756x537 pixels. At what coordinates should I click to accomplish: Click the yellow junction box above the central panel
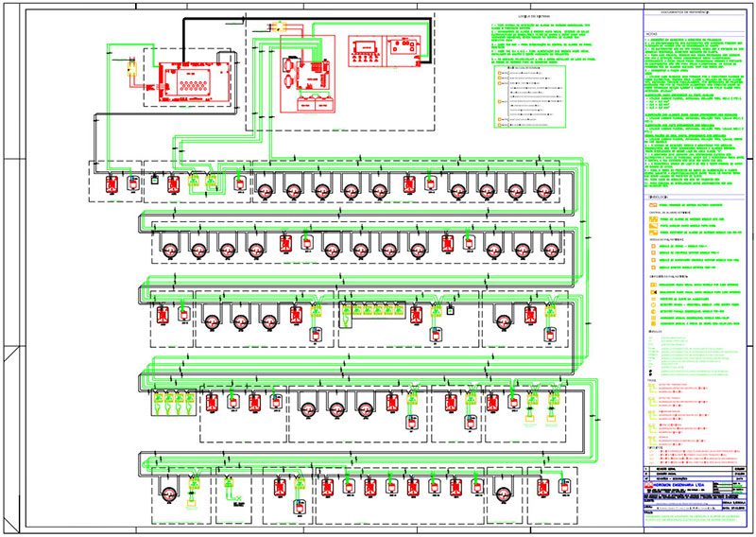tap(278, 26)
